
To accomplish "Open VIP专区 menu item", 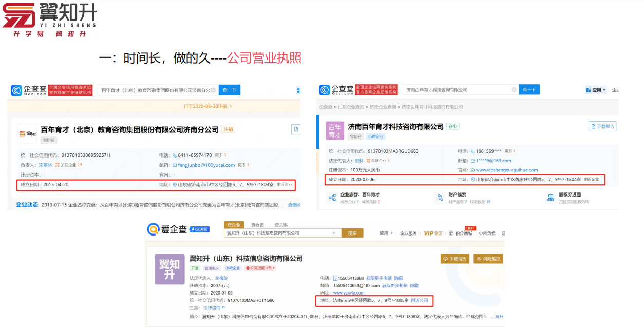I will (433, 233).
